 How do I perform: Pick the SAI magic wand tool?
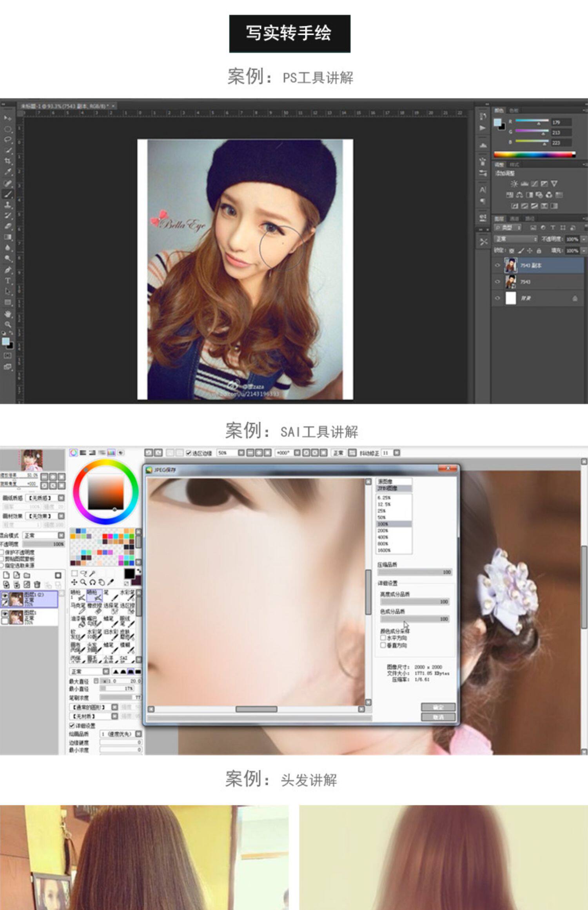92,573
